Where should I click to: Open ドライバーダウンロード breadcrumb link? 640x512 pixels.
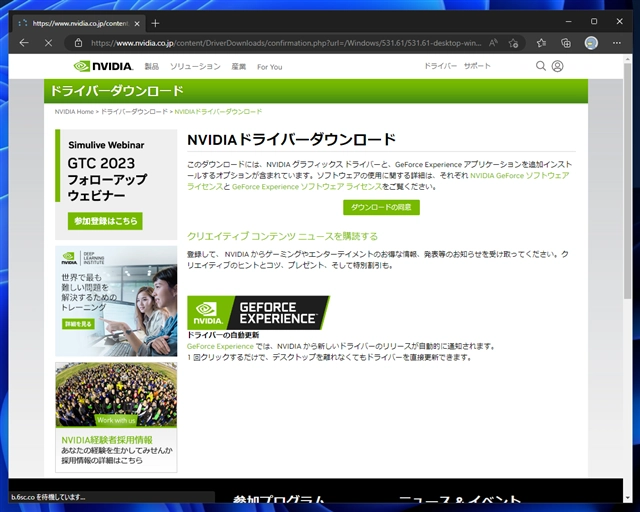pyautogui.click(x=134, y=111)
